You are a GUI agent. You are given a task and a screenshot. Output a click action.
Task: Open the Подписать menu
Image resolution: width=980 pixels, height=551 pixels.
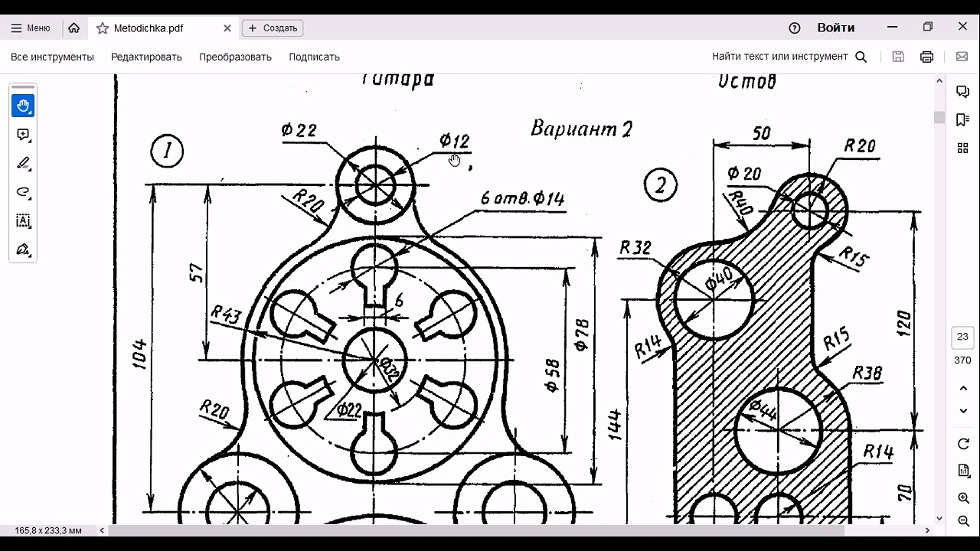point(314,57)
